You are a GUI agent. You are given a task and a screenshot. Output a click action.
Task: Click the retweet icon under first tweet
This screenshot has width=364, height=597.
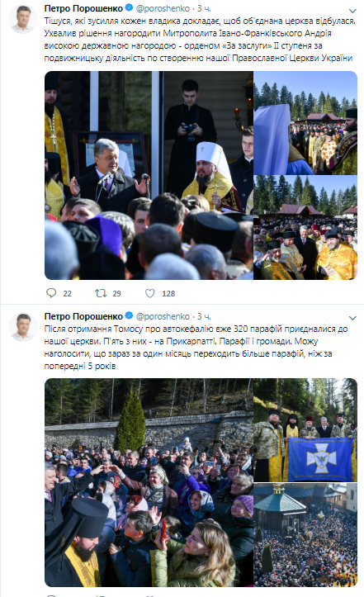coord(101,293)
